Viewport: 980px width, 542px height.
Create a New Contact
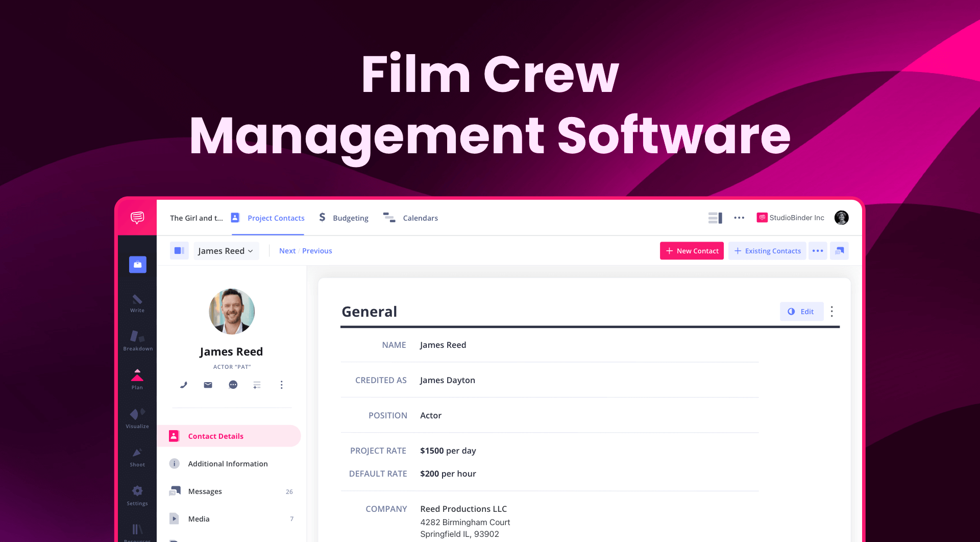click(x=692, y=250)
